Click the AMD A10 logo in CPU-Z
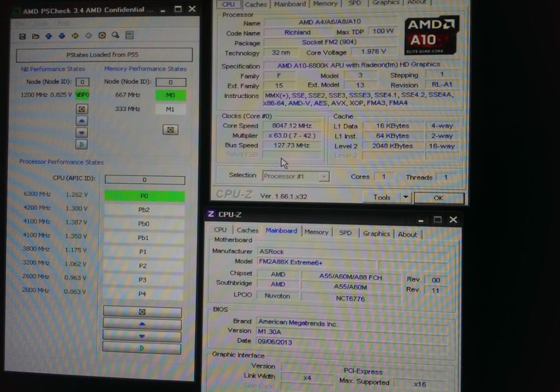560x392 pixels. [x=431, y=35]
